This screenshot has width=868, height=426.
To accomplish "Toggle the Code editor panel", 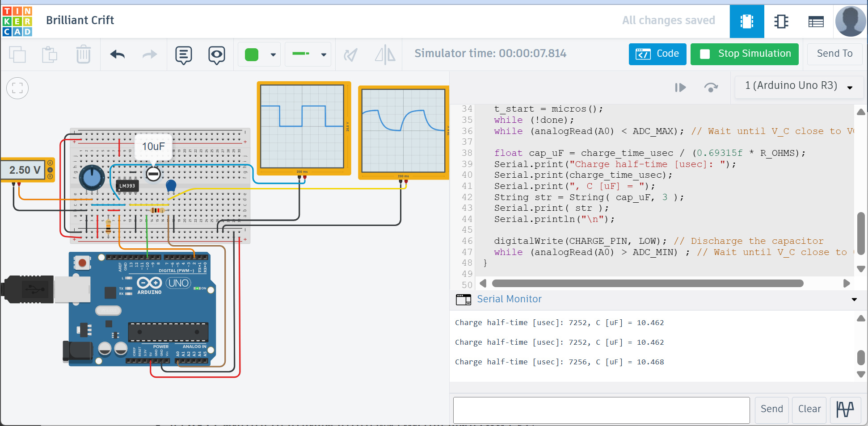I will pos(657,54).
